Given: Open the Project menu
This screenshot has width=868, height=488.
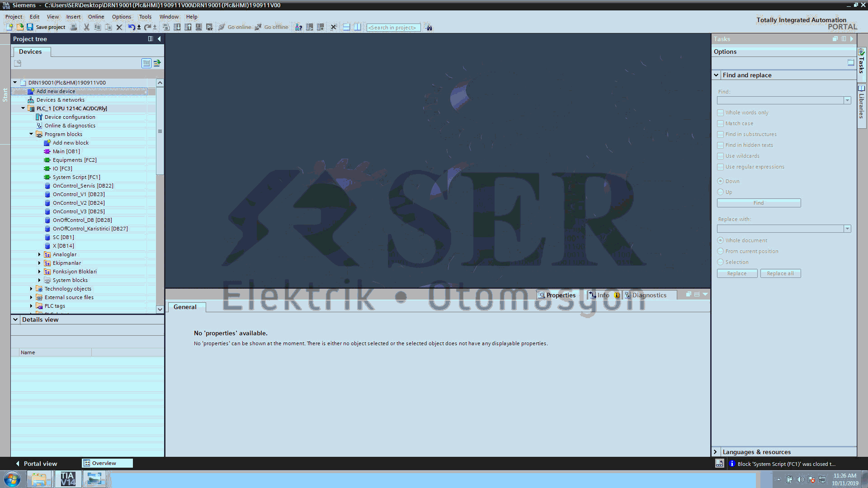Looking at the screenshot, I should pyautogui.click(x=13, y=16).
